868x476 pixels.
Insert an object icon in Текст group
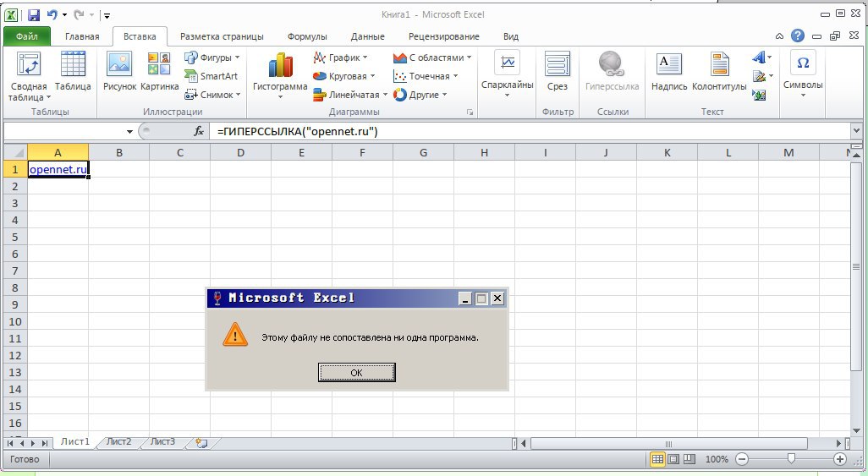[x=759, y=96]
